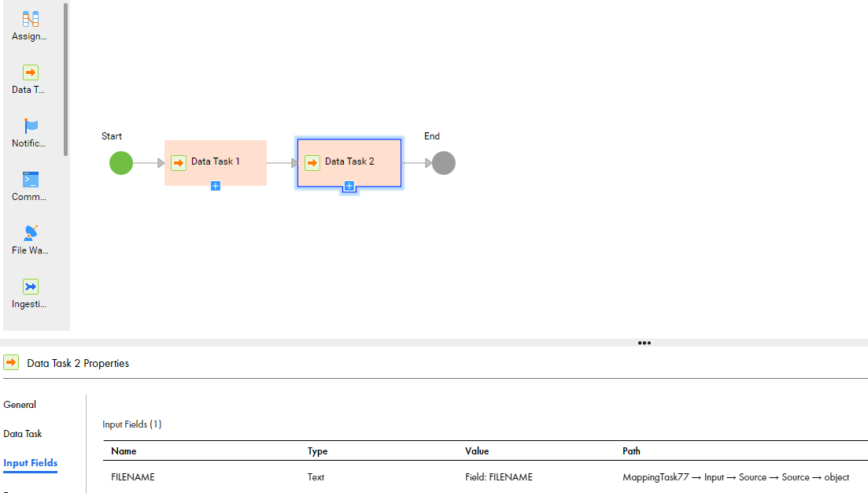Click the Value column header

click(x=477, y=451)
